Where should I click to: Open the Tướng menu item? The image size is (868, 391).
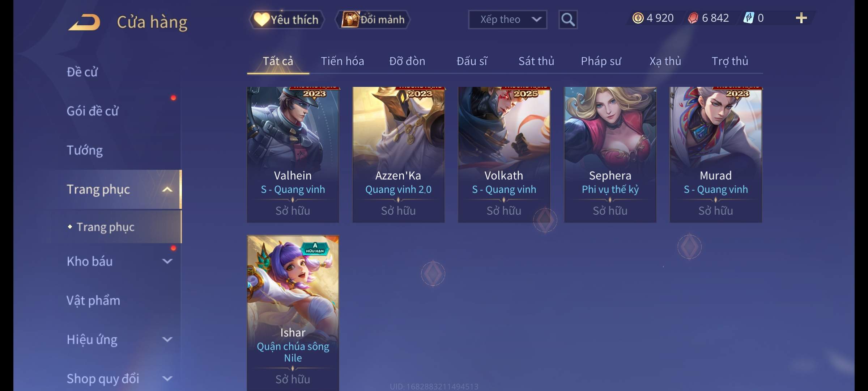pyautogui.click(x=85, y=150)
